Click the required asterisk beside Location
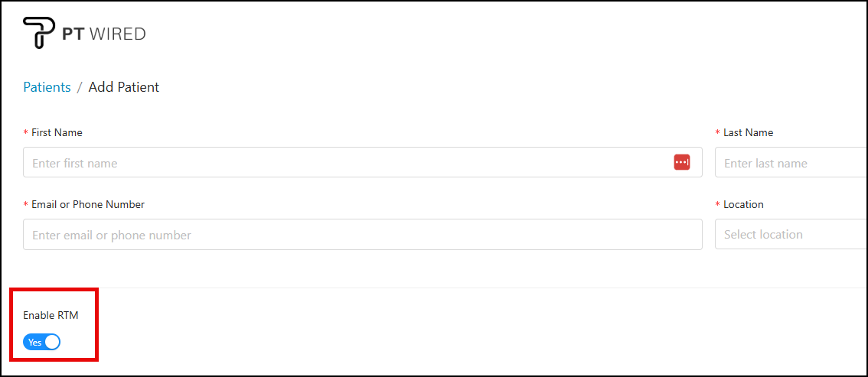The image size is (868, 377). pos(718,205)
